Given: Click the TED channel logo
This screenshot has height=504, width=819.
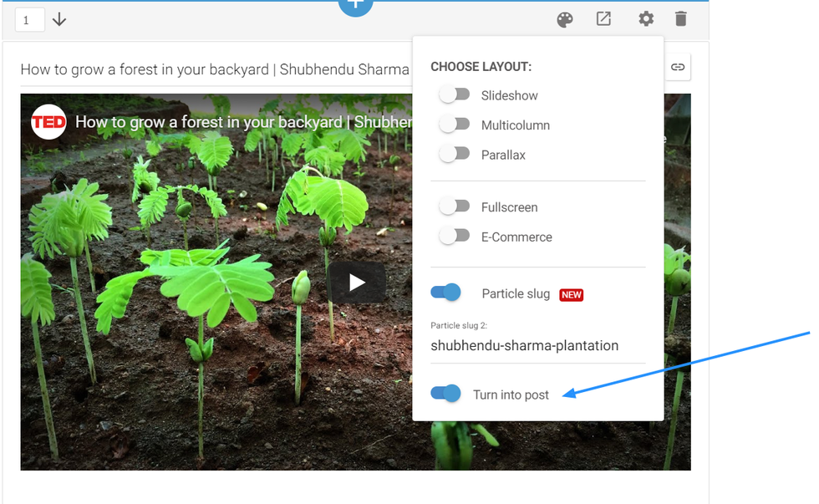Looking at the screenshot, I should pos(48,122).
